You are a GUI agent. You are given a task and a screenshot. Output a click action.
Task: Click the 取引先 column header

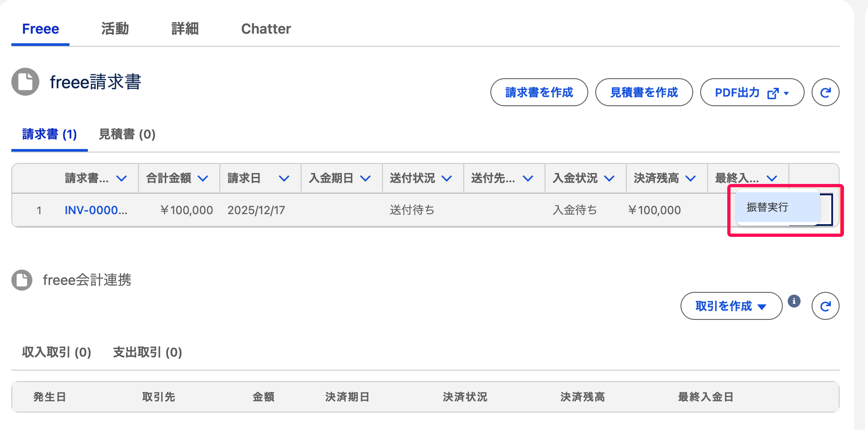coord(159,397)
